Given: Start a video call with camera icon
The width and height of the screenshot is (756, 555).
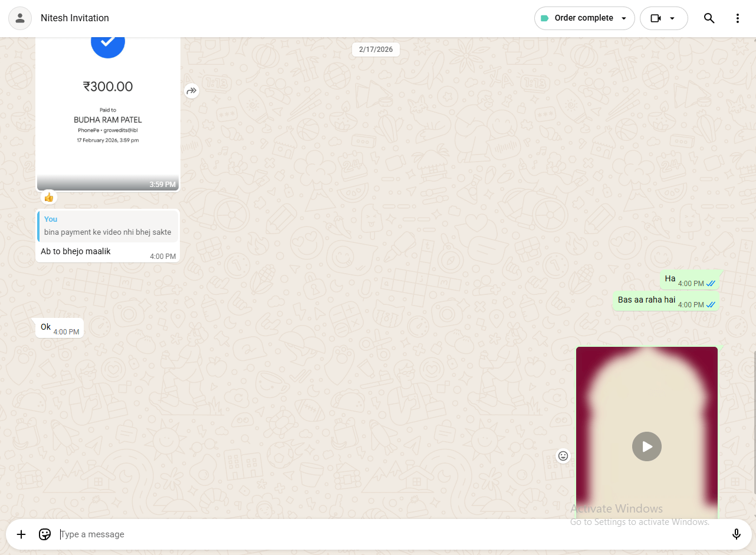Looking at the screenshot, I should 656,18.
